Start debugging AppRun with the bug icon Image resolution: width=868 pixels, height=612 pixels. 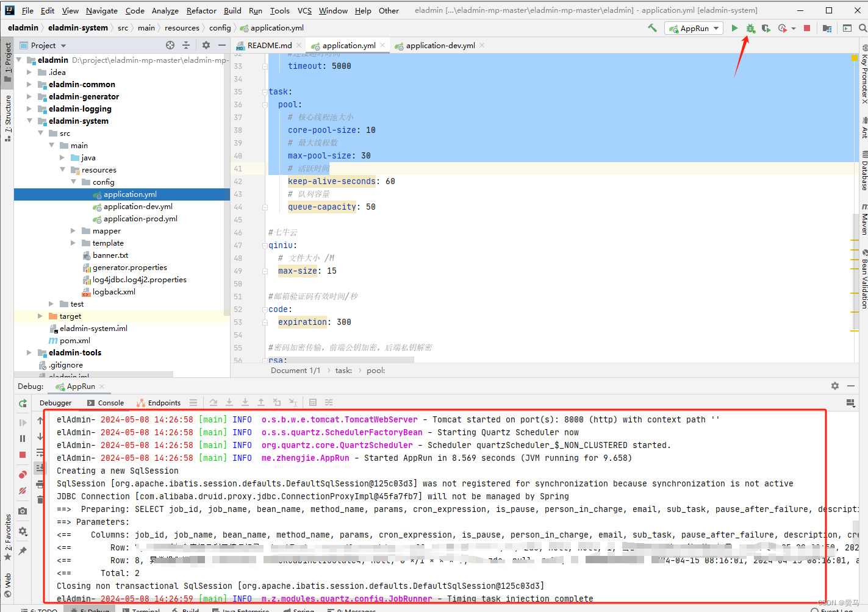(x=751, y=28)
